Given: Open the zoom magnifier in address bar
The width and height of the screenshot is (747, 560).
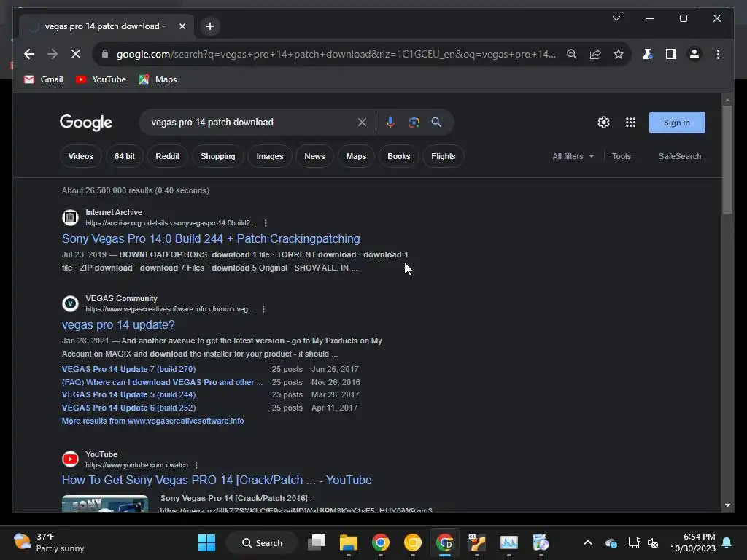Looking at the screenshot, I should [x=572, y=54].
